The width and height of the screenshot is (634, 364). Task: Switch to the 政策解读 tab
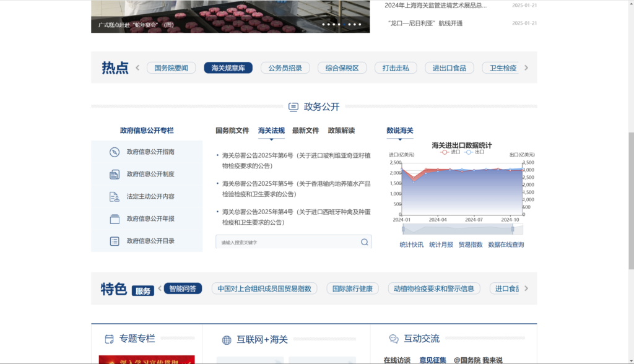coord(341,130)
